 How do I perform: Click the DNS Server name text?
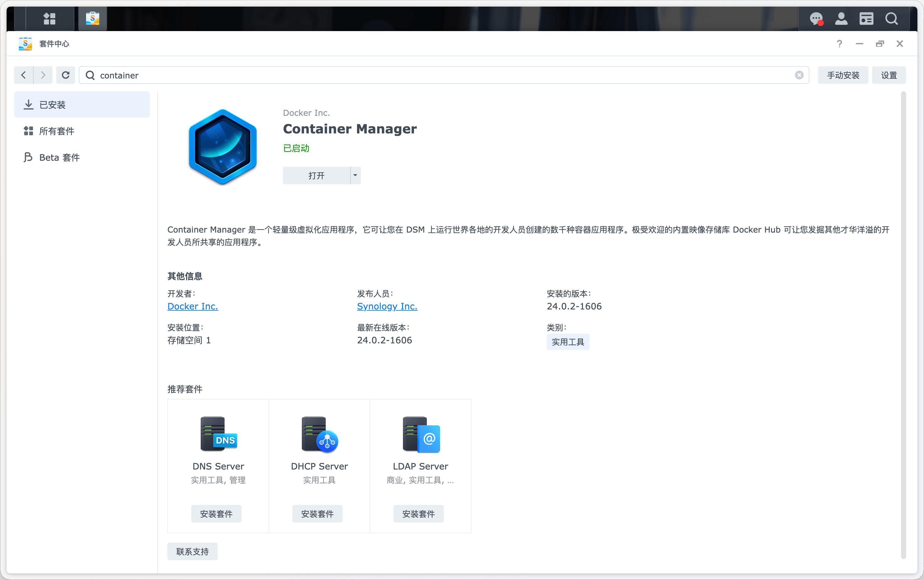click(218, 466)
